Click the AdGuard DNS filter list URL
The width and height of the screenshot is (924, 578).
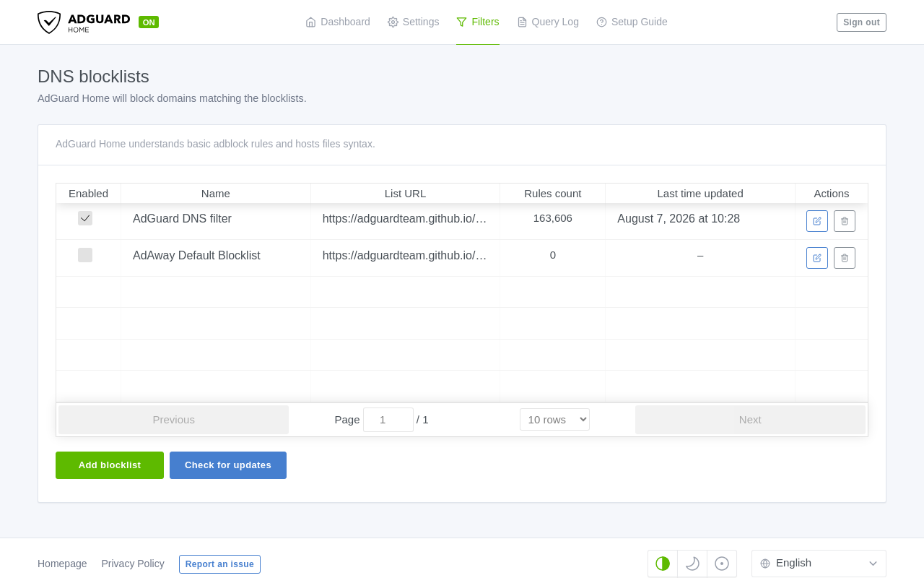click(x=405, y=218)
